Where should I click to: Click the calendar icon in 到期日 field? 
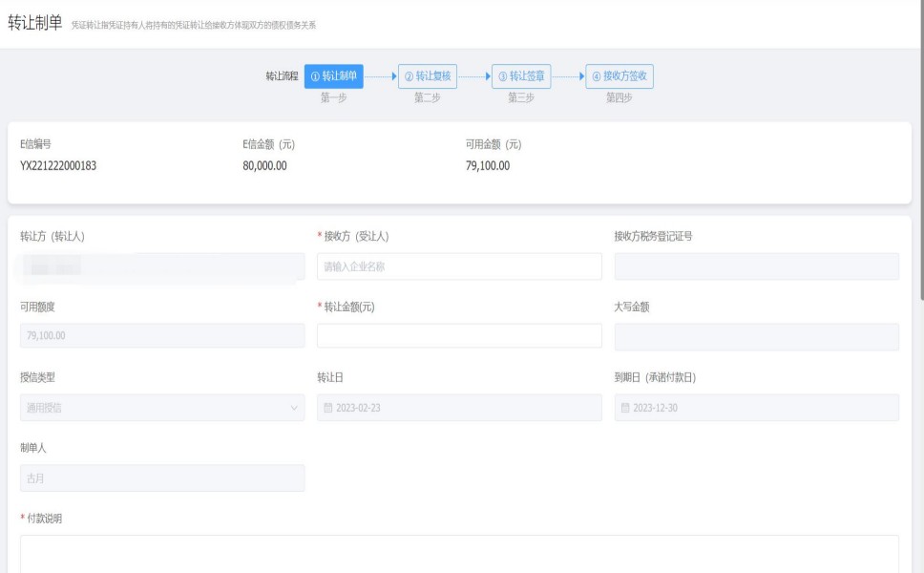(x=625, y=408)
